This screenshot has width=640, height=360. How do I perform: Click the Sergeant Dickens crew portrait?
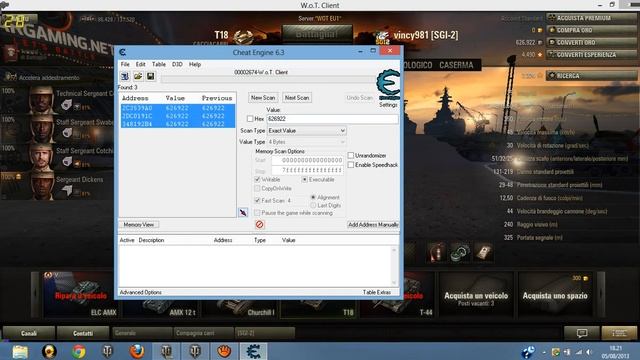(42, 185)
